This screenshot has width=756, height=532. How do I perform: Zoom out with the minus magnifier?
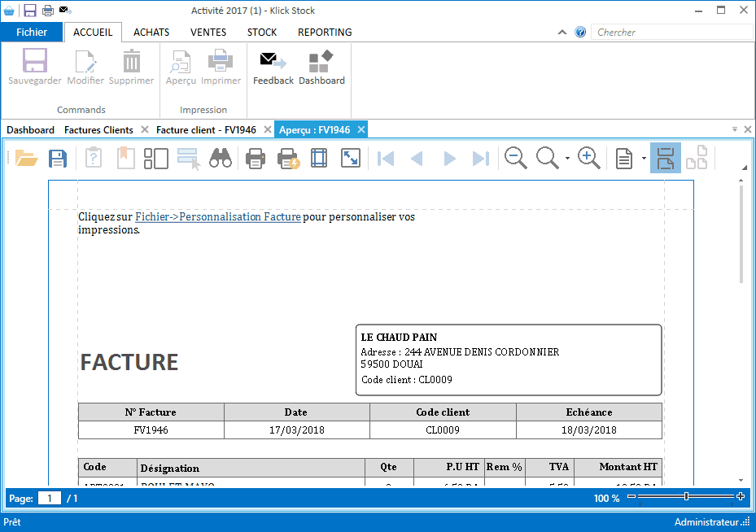[516, 158]
